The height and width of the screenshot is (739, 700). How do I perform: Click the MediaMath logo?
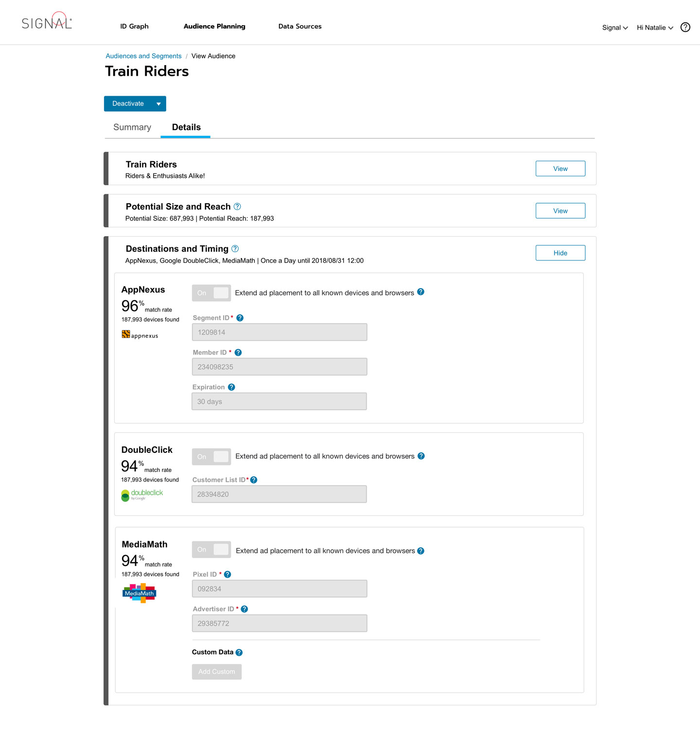(140, 593)
